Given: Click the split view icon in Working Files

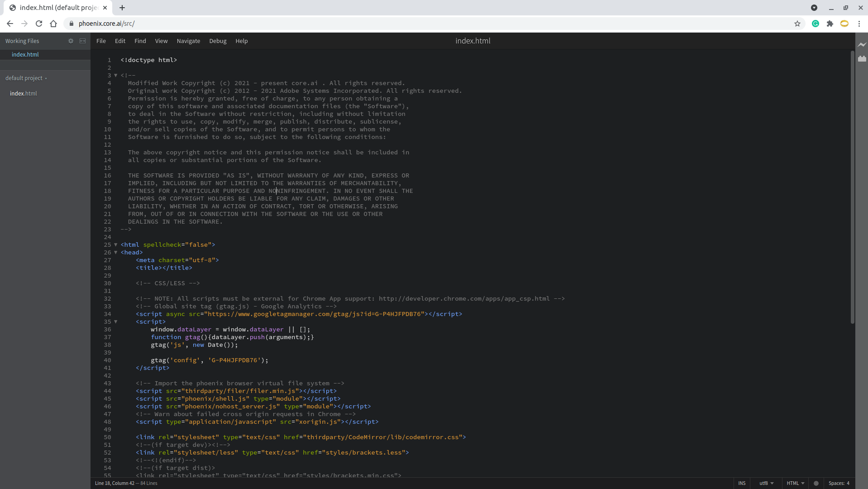Looking at the screenshot, I should pyautogui.click(x=82, y=41).
